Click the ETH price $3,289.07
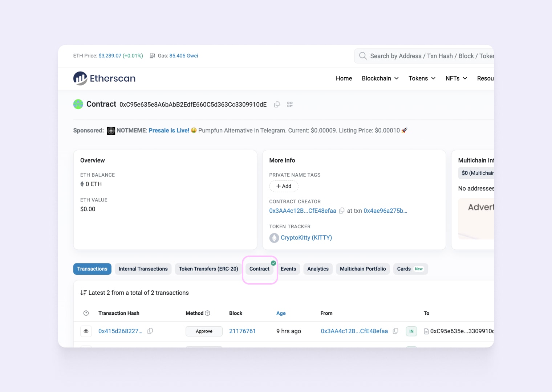 pyautogui.click(x=110, y=56)
